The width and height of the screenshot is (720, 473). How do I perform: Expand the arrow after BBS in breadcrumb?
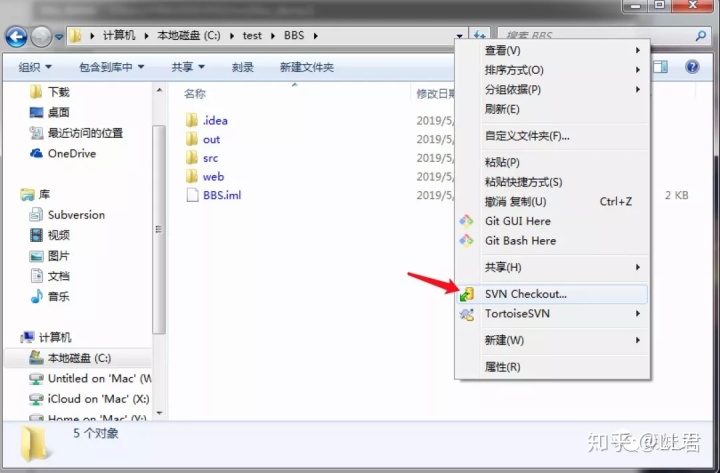point(315,36)
